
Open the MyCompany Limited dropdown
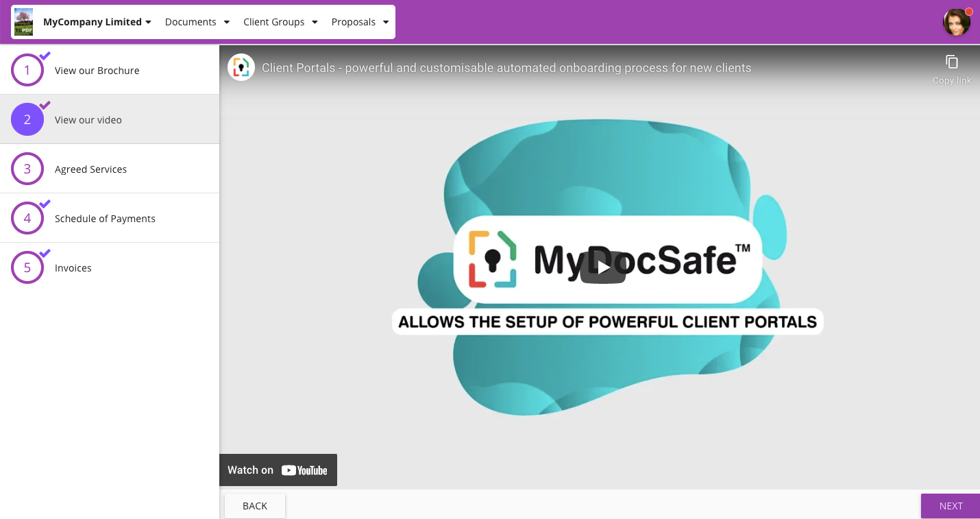pos(97,22)
